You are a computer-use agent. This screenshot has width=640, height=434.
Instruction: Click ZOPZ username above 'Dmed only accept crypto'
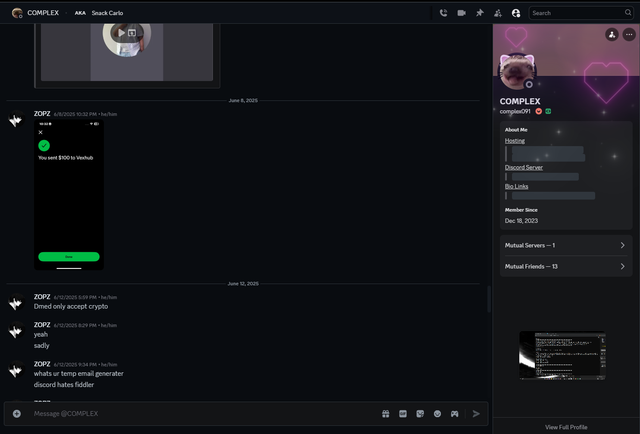pos(42,297)
